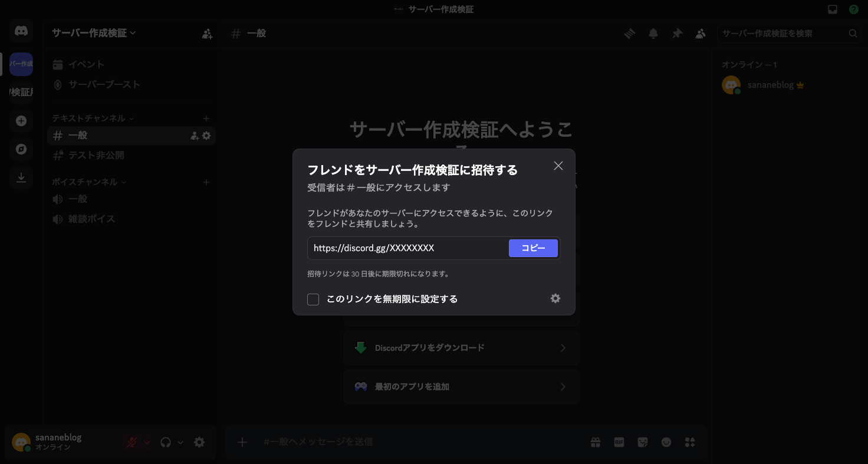Image resolution: width=868 pixels, height=464 pixels.
Task: Click # 一般 channel title in header
Action: pyautogui.click(x=249, y=34)
